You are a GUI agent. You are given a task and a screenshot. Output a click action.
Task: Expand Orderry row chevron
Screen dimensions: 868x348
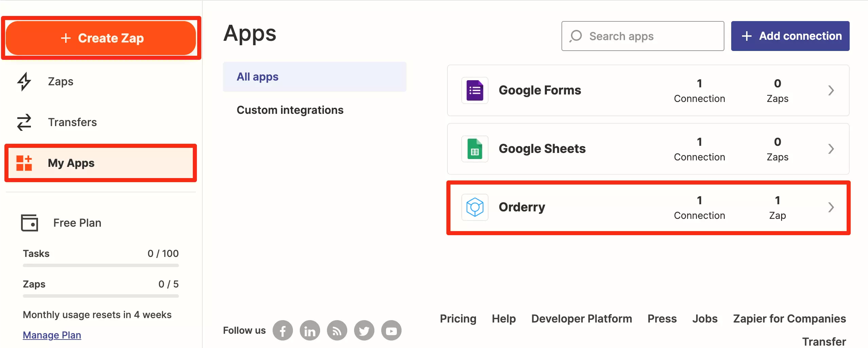(831, 207)
